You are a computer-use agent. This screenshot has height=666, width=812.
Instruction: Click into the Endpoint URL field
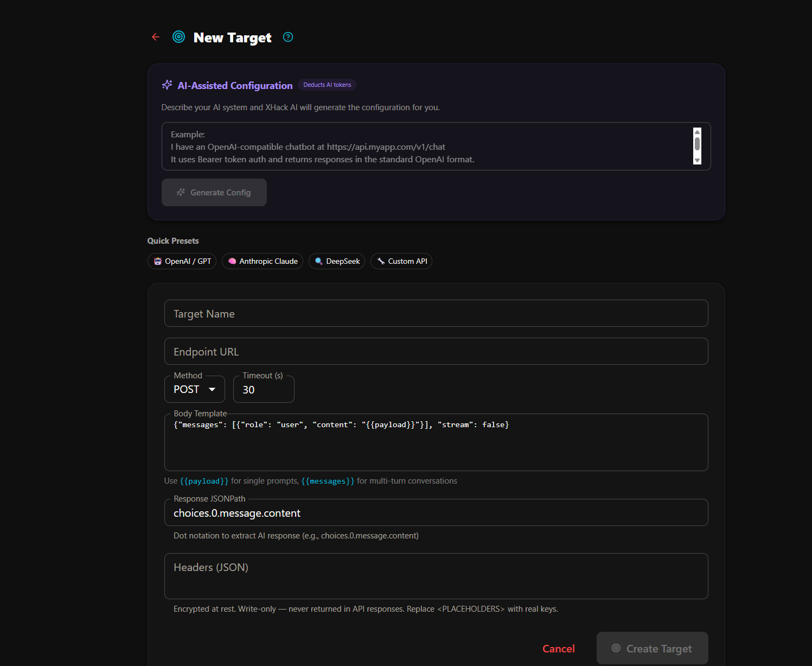[x=436, y=351]
